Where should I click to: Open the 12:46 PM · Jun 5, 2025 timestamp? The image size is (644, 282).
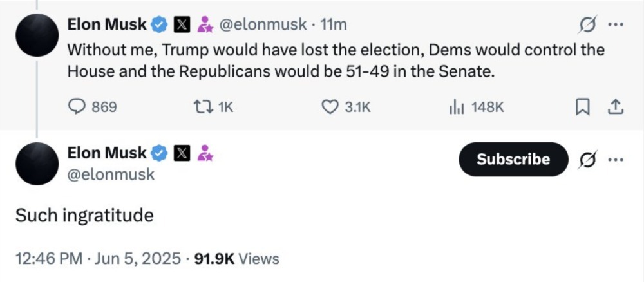97,259
